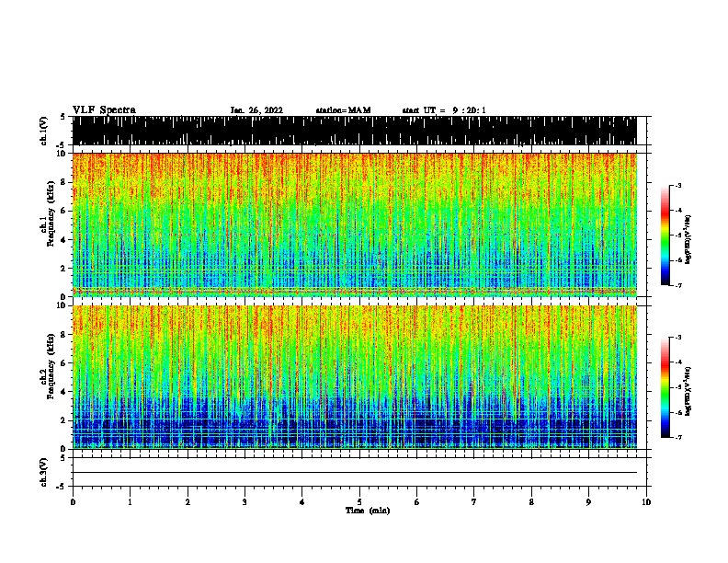The width and height of the screenshot is (728, 563).
Task: Click time axis tick label 1
Action: pos(130,502)
